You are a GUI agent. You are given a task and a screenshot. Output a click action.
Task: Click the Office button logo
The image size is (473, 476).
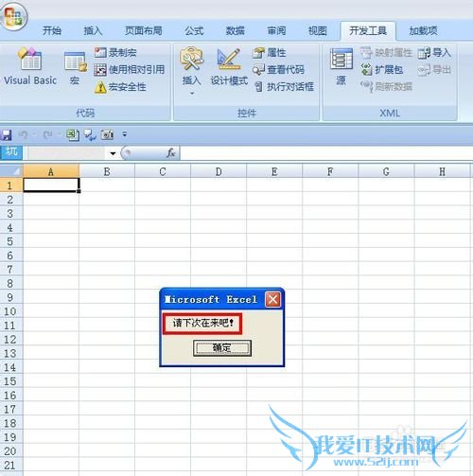(13, 16)
